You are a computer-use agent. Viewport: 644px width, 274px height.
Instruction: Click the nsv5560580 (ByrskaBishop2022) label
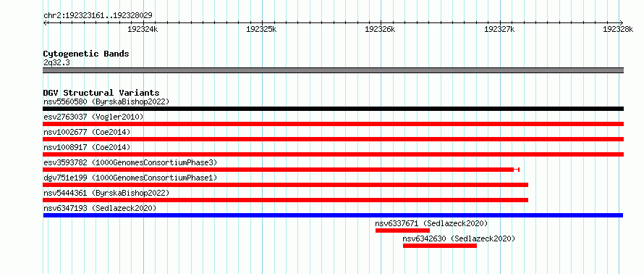106,101
